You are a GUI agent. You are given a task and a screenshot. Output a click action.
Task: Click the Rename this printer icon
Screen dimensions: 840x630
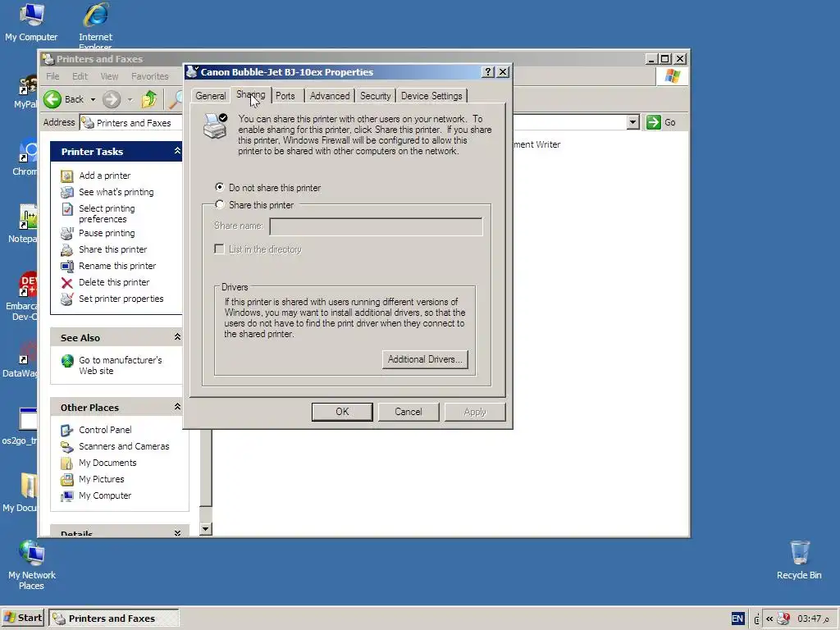pyautogui.click(x=67, y=267)
